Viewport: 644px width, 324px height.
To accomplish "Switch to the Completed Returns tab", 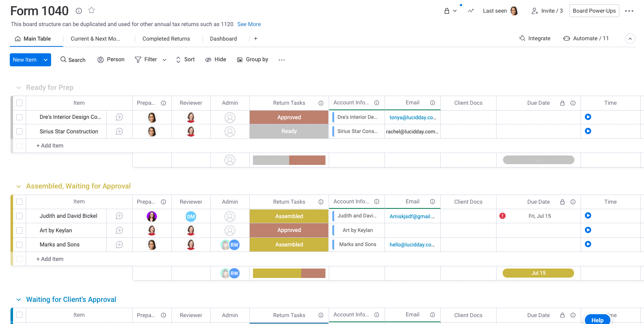I will [166, 39].
